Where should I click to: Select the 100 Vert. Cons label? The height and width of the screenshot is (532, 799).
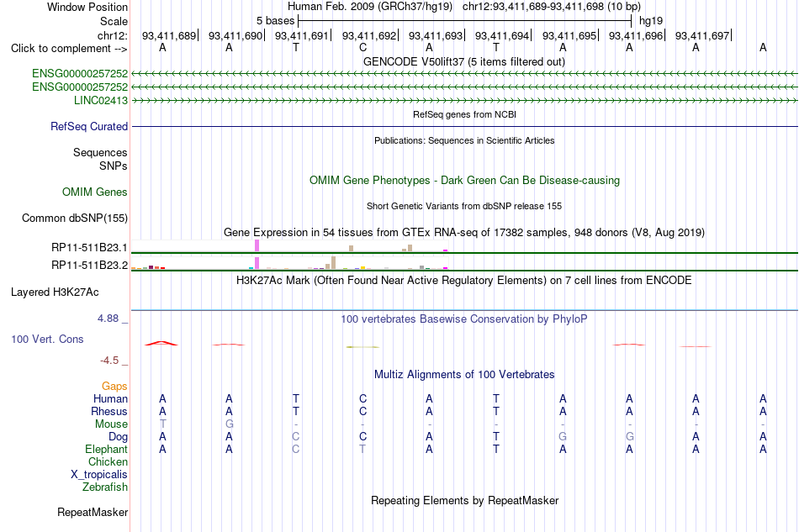(x=47, y=339)
